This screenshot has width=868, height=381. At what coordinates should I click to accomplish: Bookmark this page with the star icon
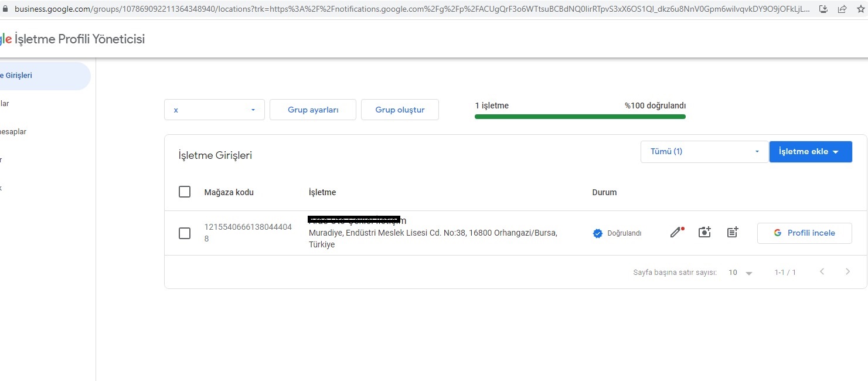860,9
